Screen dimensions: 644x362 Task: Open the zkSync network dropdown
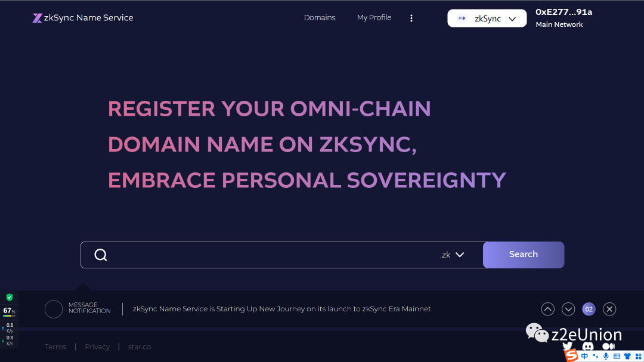(x=487, y=18)
